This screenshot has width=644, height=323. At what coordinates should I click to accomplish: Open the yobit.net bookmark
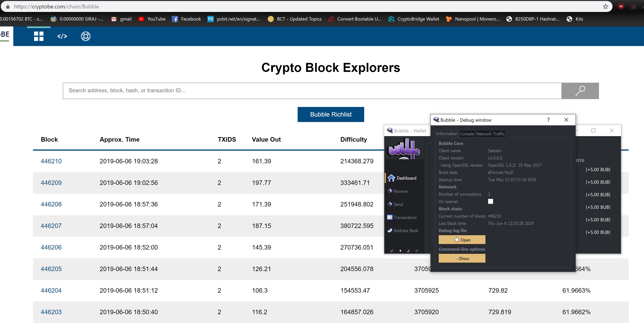(234, 19)
